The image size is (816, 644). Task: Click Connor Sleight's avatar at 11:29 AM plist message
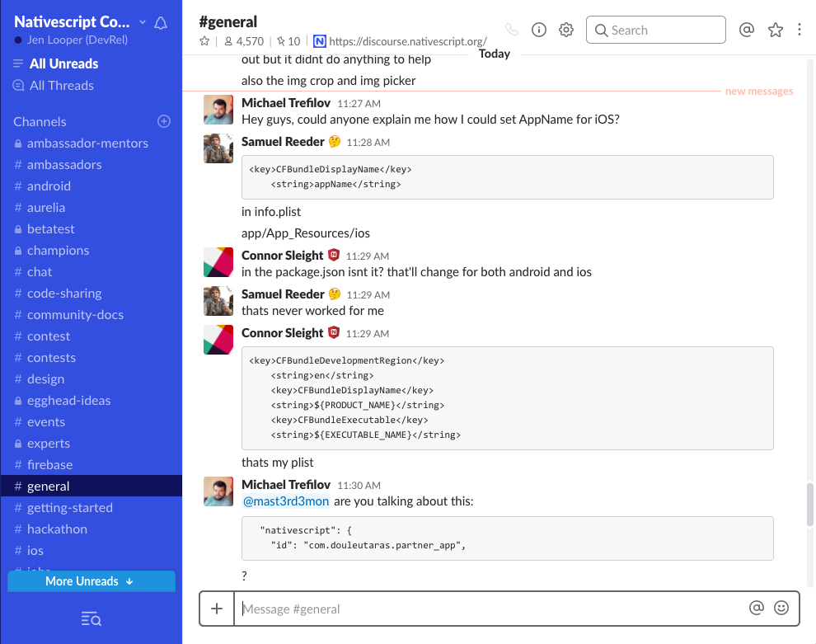pos(218,340)
